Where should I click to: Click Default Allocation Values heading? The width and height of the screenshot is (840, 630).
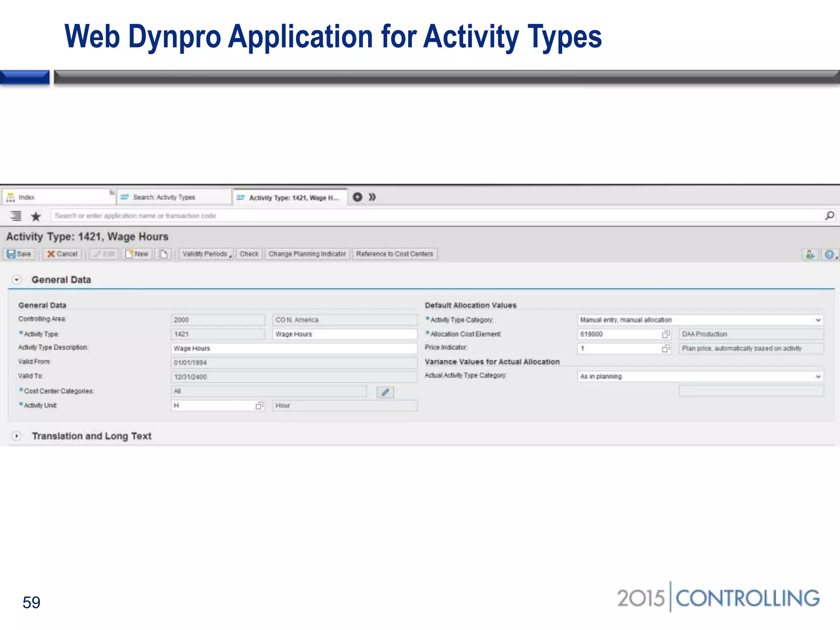pyautogui.click(x=471, y=305)
